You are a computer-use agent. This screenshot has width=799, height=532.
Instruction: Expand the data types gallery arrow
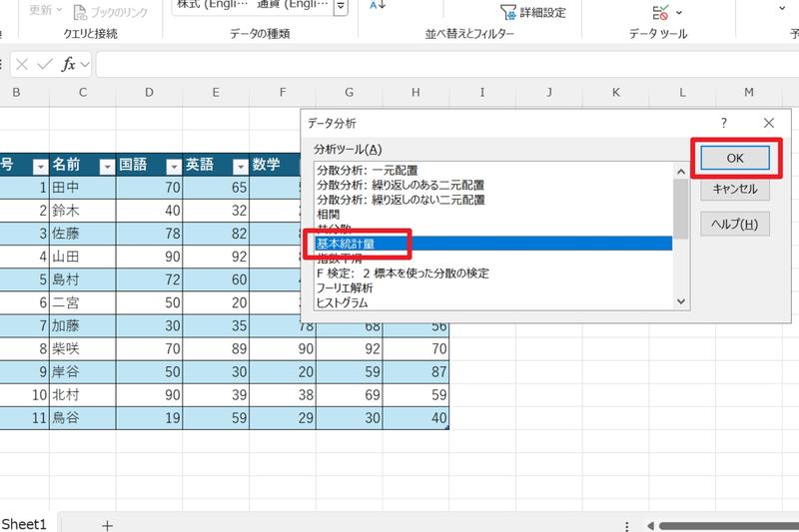click(342, 7)
